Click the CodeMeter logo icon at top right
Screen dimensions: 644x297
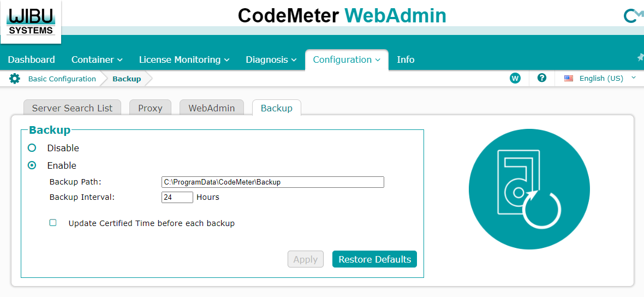click(633, 16)
